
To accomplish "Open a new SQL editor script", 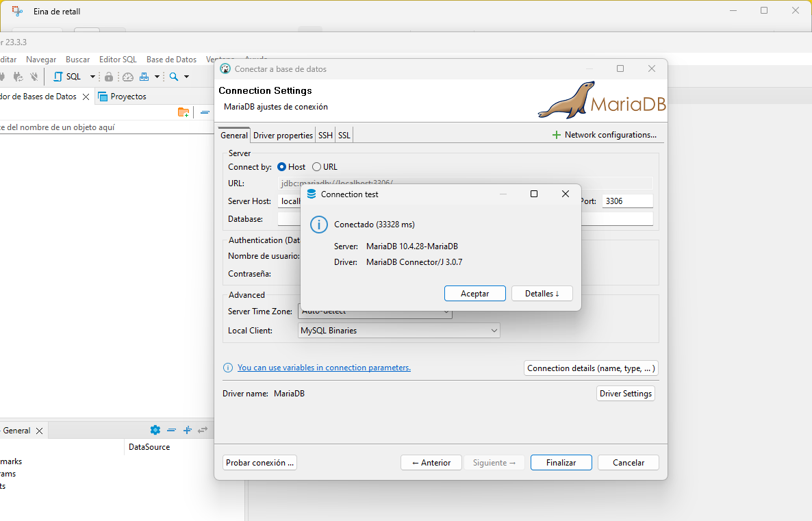I will tap(67, 77).
